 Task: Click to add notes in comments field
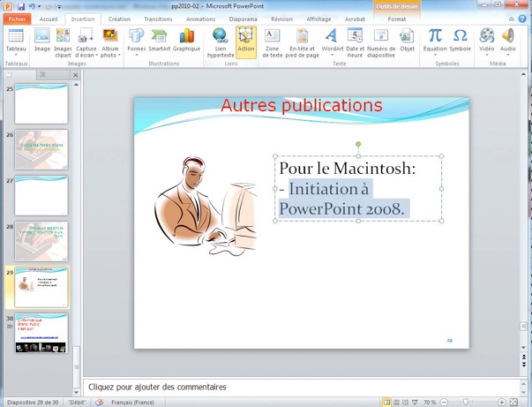tap(301, 387)
